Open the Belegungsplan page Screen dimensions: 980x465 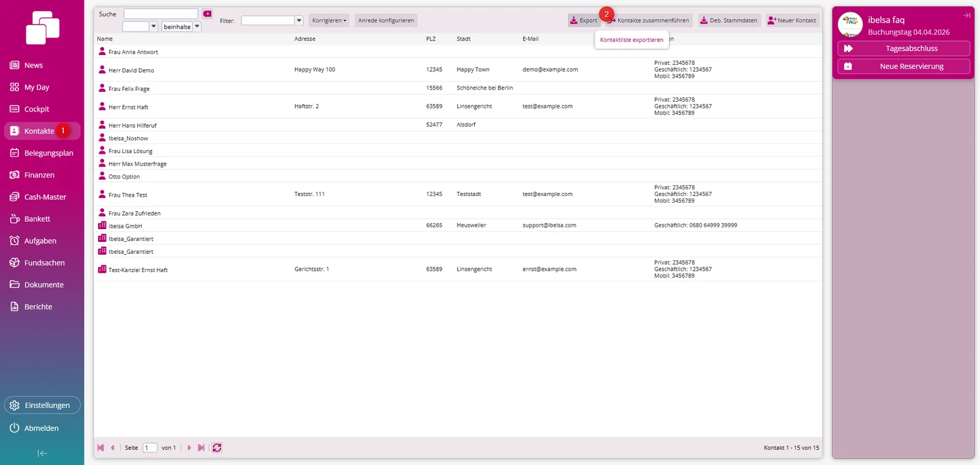pos(42,153)
